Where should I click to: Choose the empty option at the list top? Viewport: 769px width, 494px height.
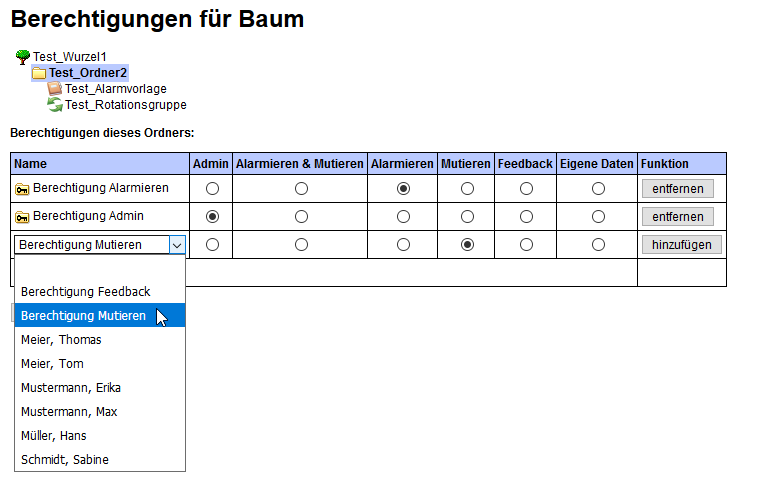(x=100, y=267)
